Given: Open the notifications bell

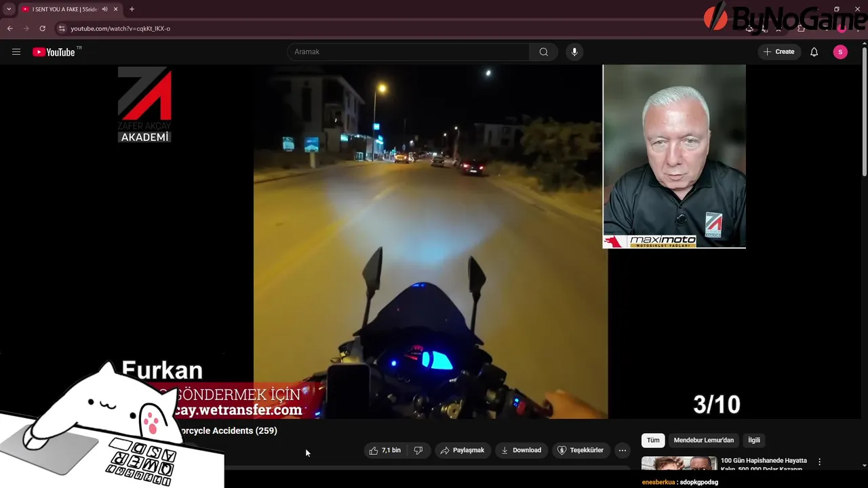Looking at the screenshot, I should coord(814,52).
